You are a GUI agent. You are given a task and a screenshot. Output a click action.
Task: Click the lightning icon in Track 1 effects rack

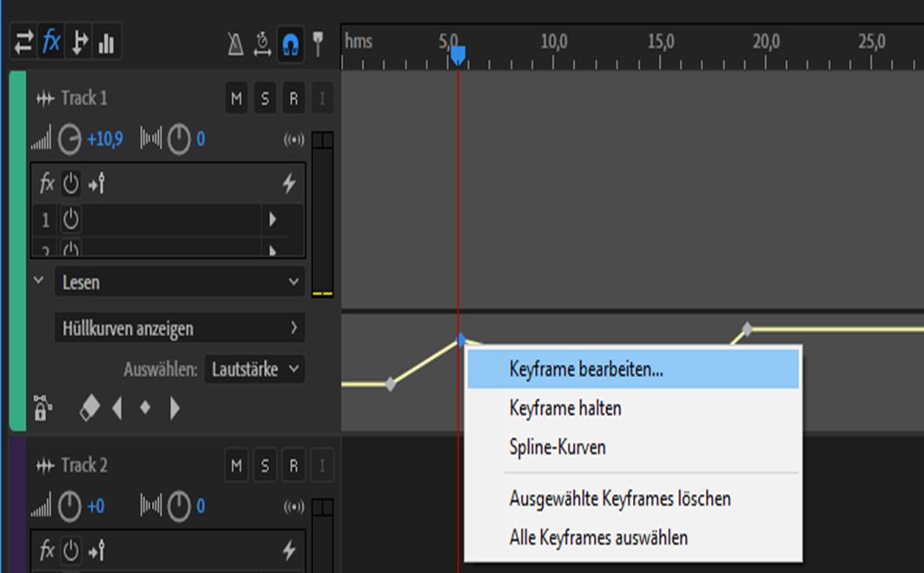[x=291, y=183]
